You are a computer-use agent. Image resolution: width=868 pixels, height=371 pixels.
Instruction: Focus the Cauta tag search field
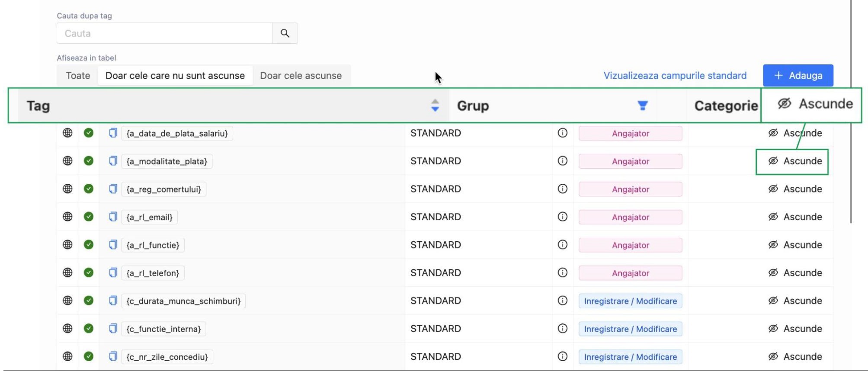tap(165, 33)
